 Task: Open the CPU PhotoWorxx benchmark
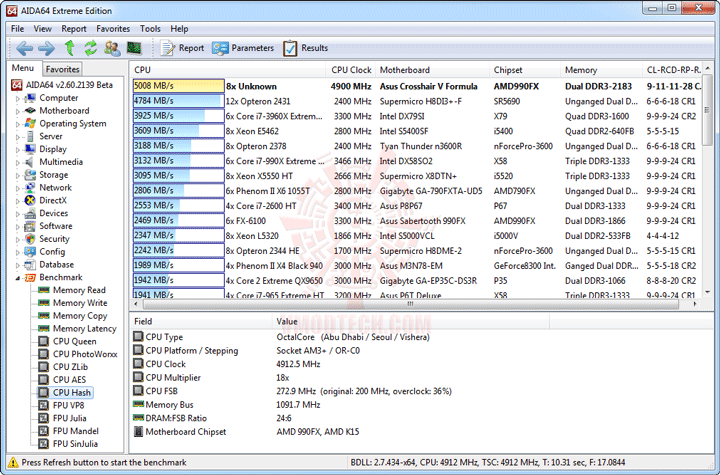(x=85, y=354)
